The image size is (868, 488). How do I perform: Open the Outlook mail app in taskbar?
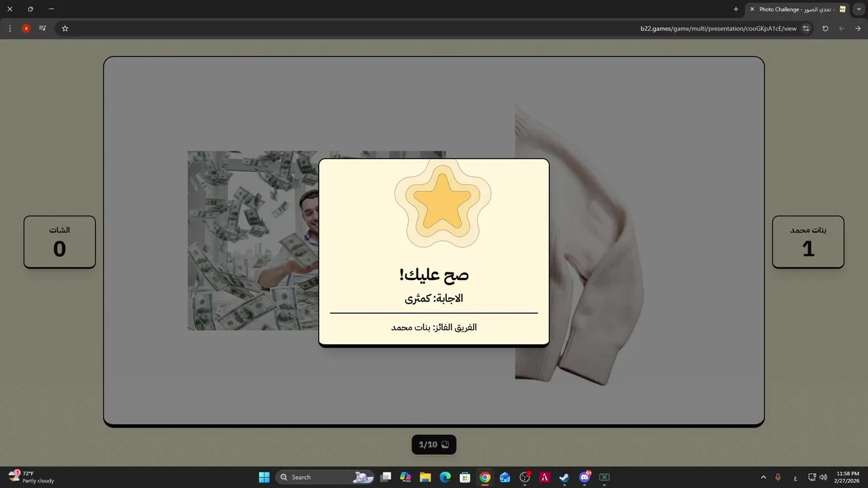coord(505,477)
